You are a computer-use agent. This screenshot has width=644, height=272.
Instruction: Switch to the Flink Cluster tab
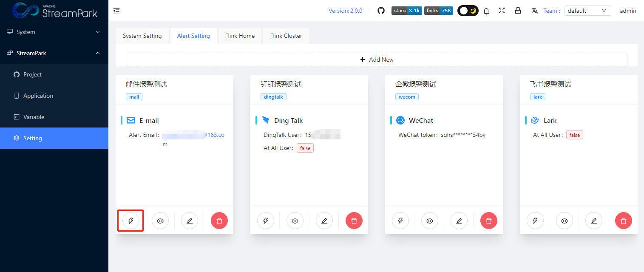(286, 36)
